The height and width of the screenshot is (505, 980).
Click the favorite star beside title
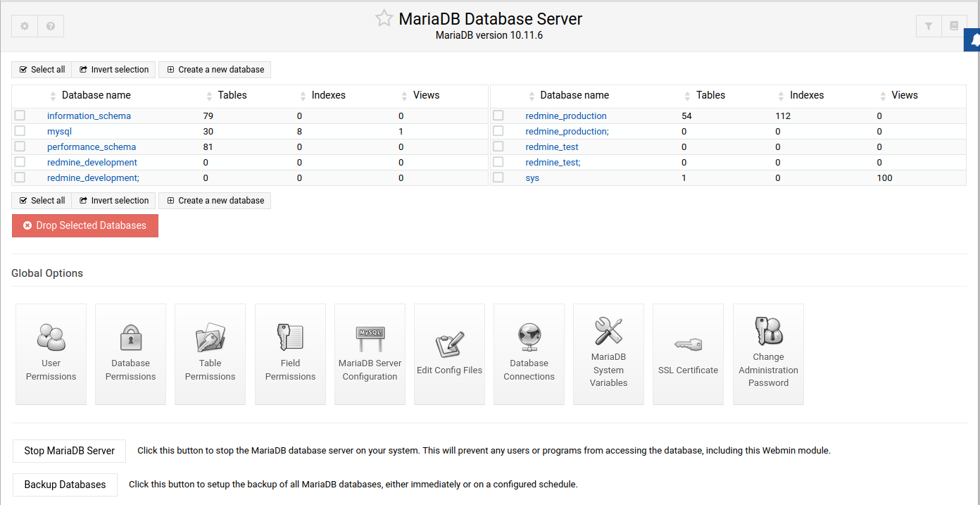(384, 19)
